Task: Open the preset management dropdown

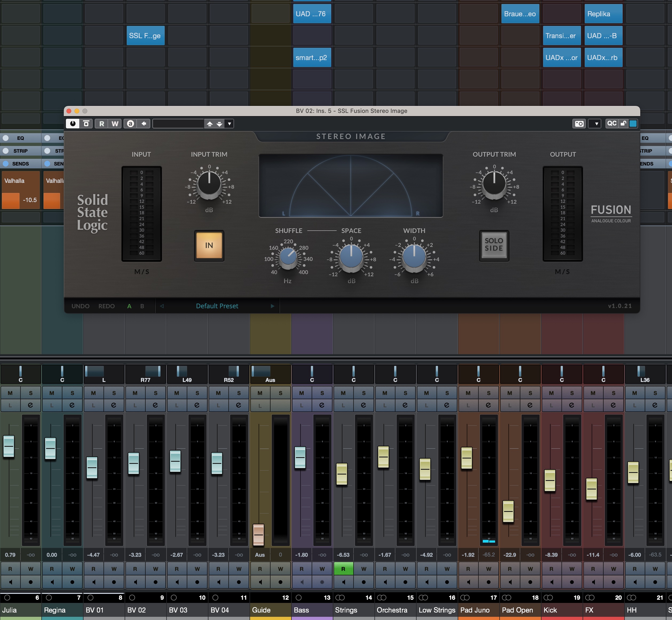Action: point(230,124)
